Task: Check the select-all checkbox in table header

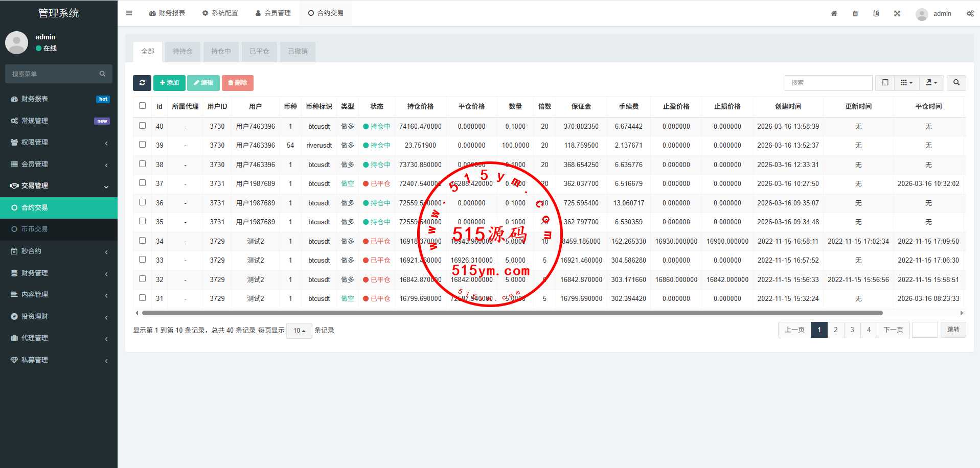Action: pyautogui.click(x=143, y=106)
